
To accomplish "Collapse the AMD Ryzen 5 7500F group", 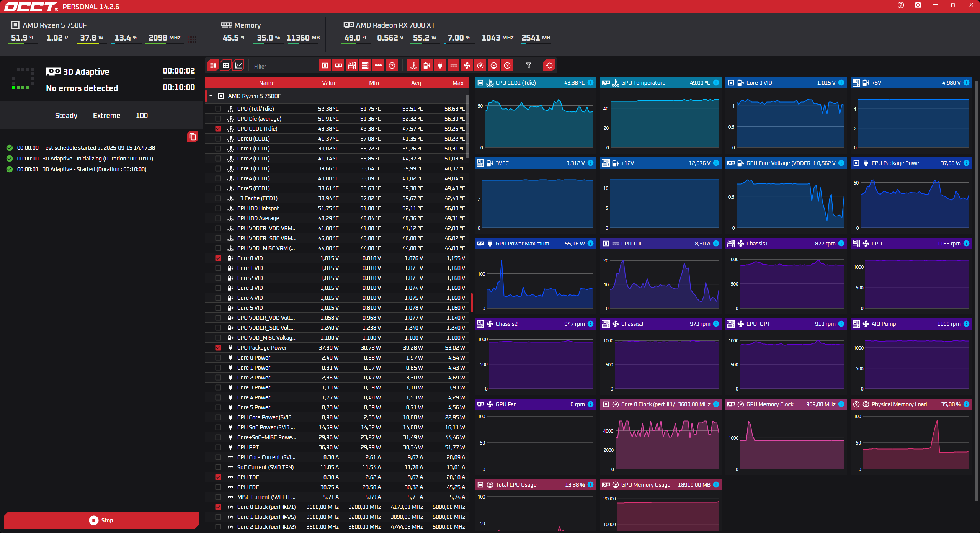I will coord(211,96).
